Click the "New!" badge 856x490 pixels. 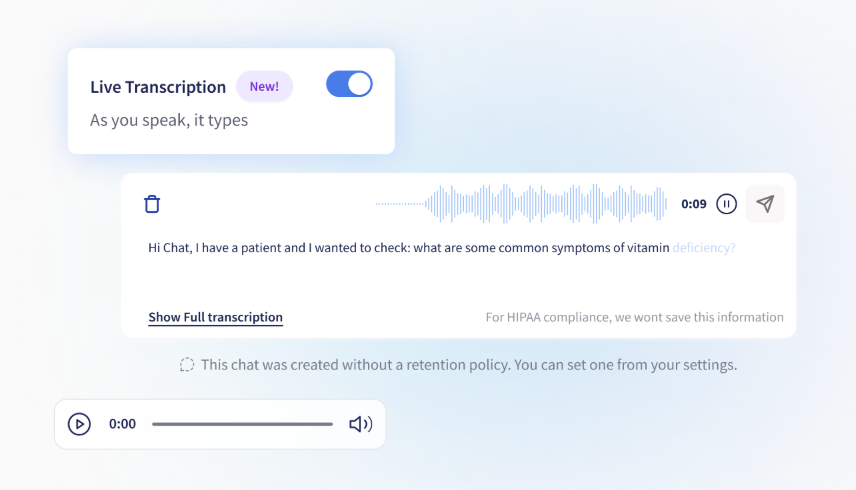point(264,87)
